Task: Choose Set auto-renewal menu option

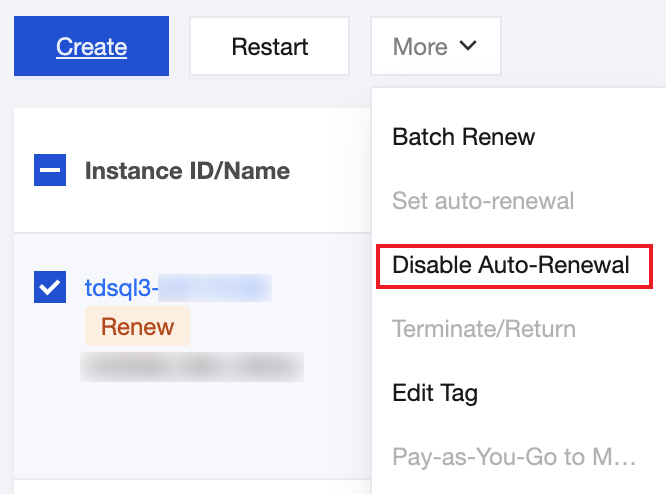Action: click(483, 201)
